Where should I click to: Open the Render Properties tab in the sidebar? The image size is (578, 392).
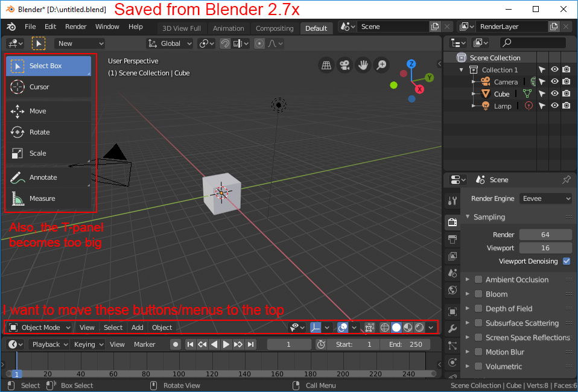(x=452, y=222)
